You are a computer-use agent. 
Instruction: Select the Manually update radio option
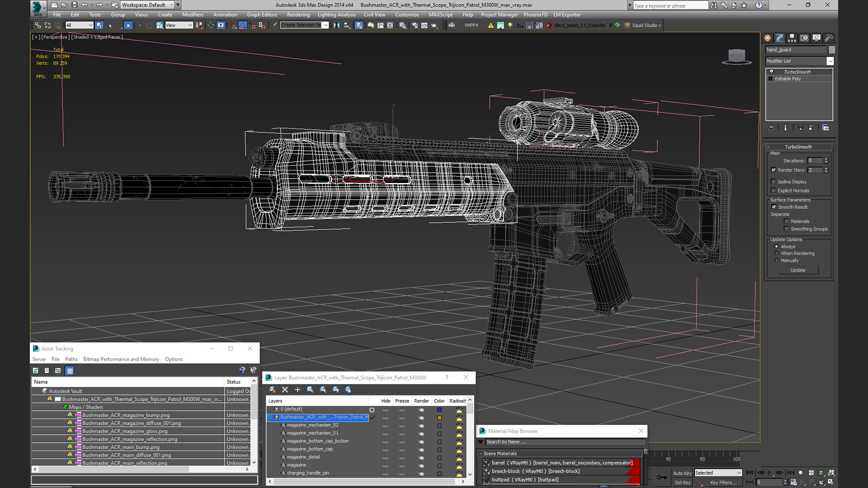point(776,261)
